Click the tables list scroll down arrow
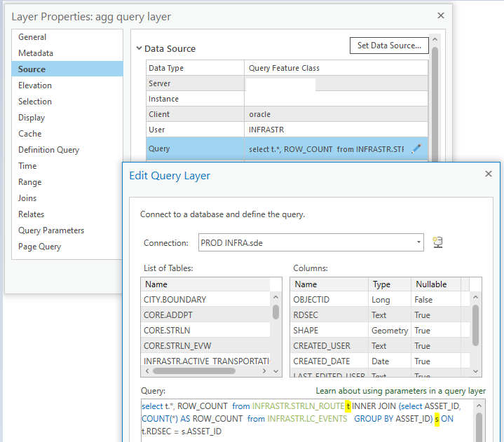Viewport: 504px width, 442px height. click(275, 371)
